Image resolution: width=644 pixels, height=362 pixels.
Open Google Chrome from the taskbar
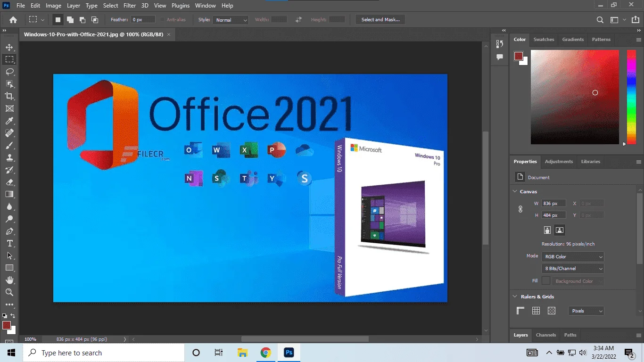(x=266, y=353)
